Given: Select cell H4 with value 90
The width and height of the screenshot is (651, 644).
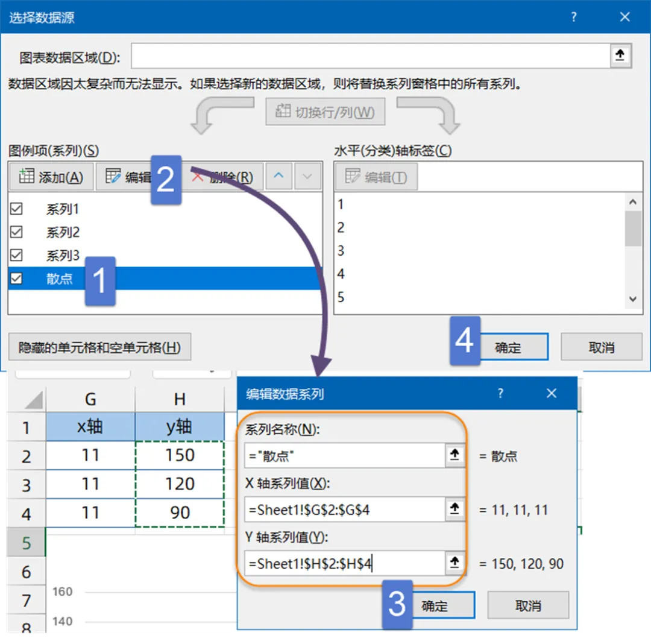Looking at the screenshot, I should [x=180, y=513].
